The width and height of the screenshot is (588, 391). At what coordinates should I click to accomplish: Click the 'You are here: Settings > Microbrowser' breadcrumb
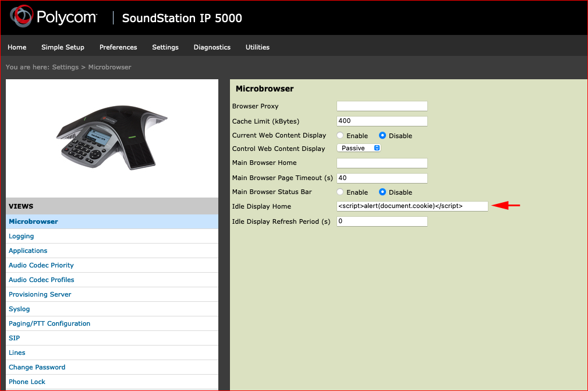tap(69, 67)
